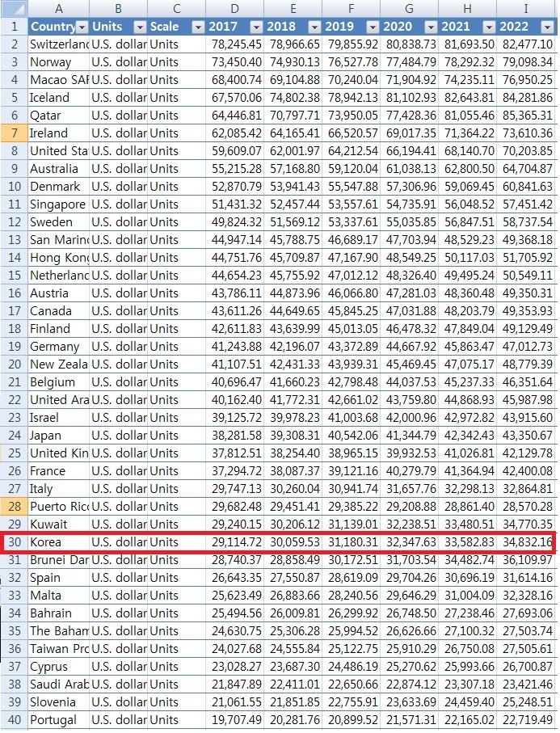
Task: Select cell containing 31,180.31
Action: point(351,542)
